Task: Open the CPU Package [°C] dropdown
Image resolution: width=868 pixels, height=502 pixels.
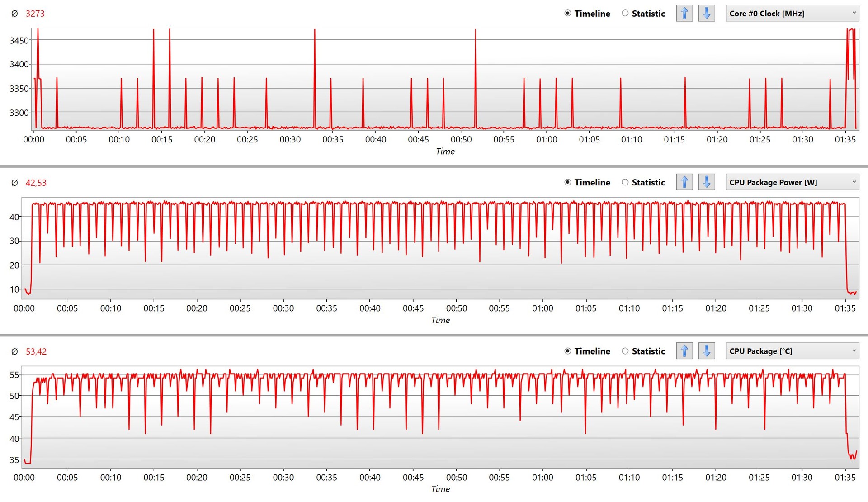Action: click(x=792, y=351)
